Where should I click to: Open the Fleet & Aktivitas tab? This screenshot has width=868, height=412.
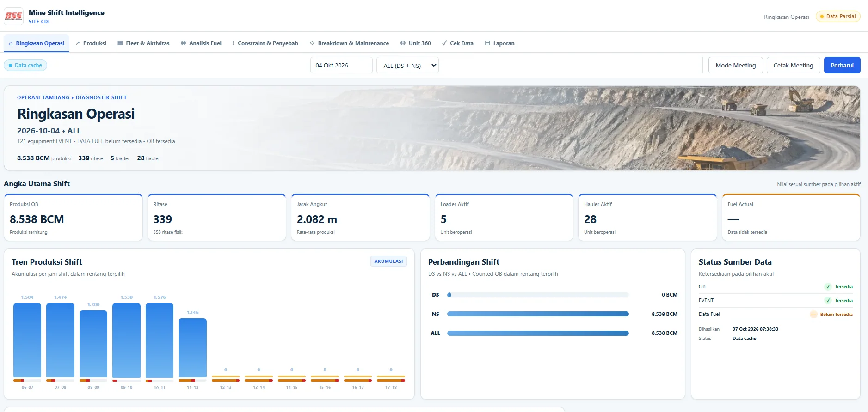coord(143,43)
